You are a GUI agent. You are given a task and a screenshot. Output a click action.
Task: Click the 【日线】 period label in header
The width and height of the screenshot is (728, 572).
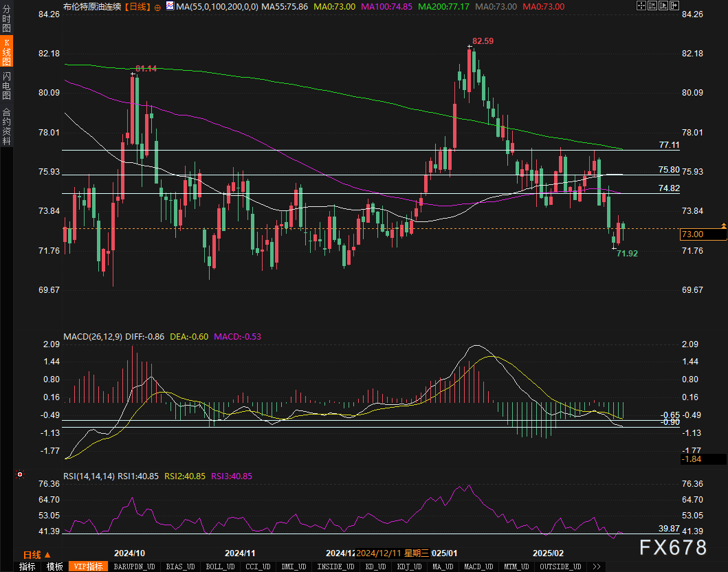pos(137,6)
